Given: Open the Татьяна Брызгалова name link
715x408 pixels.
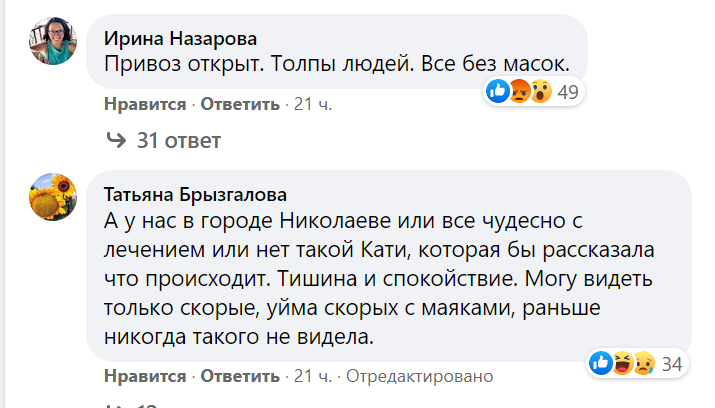Looking at the screenshot, I should [x=195, y=194].
